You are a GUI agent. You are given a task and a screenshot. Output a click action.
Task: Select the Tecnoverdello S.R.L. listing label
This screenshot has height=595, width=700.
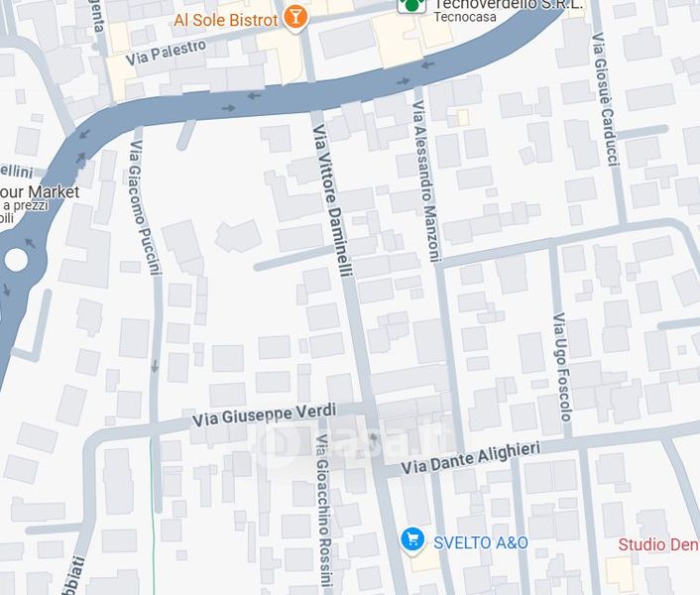click(x=508, y=5)
